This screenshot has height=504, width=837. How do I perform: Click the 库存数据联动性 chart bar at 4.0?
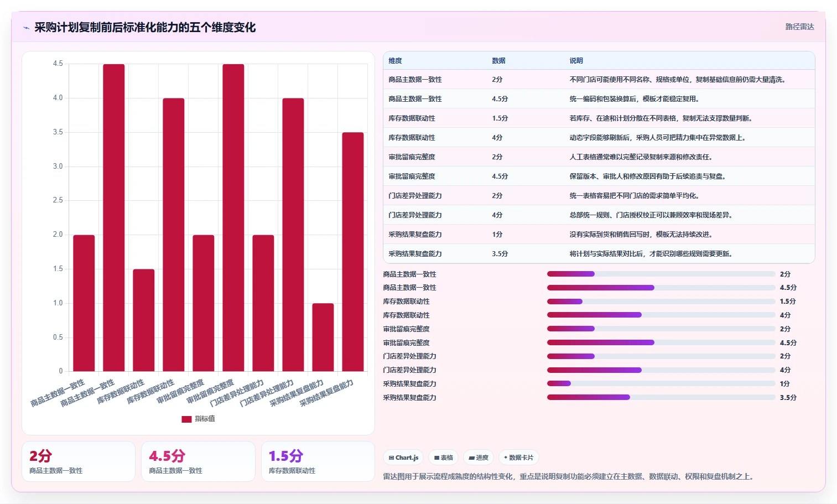tap(174, 235)
